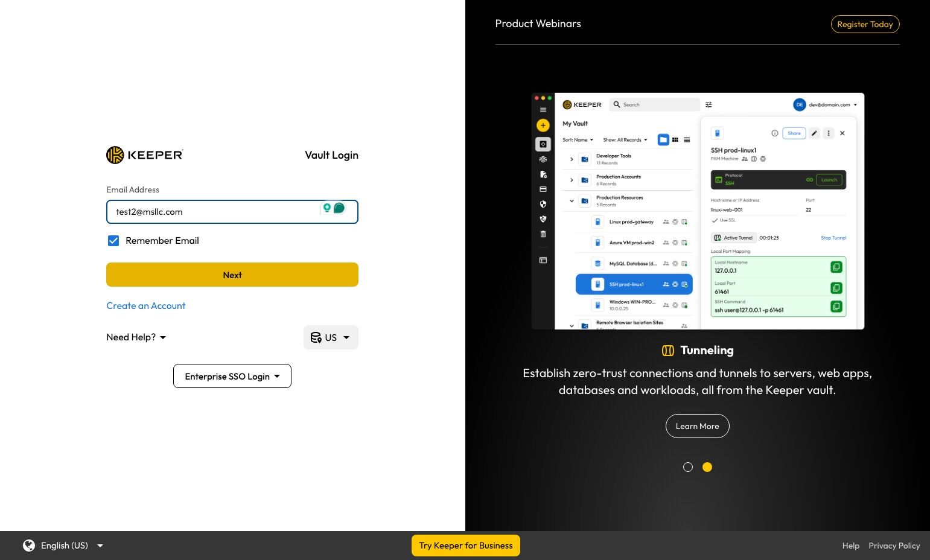This screenshot has width=930, height=560.
Task: Click the dark green bubble icon in the email field
Action: coord(339,208)
